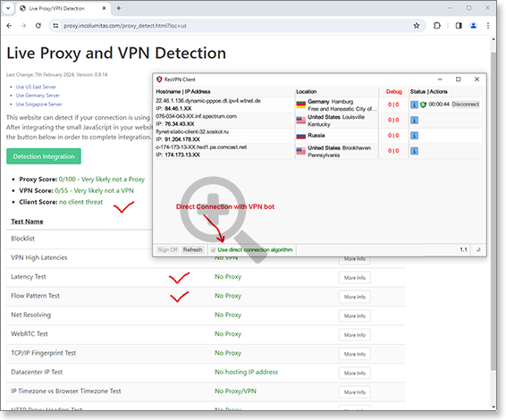Go back to the previous page

(9, 26)
